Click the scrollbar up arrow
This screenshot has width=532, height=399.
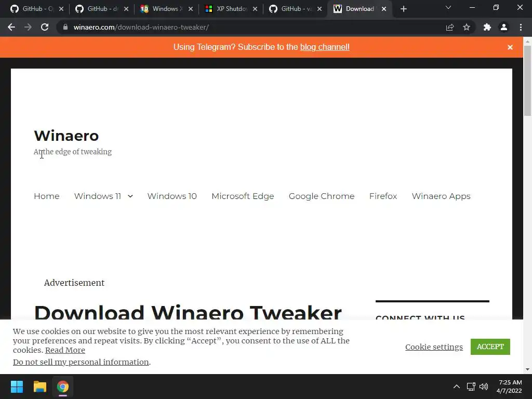[527, 41]
